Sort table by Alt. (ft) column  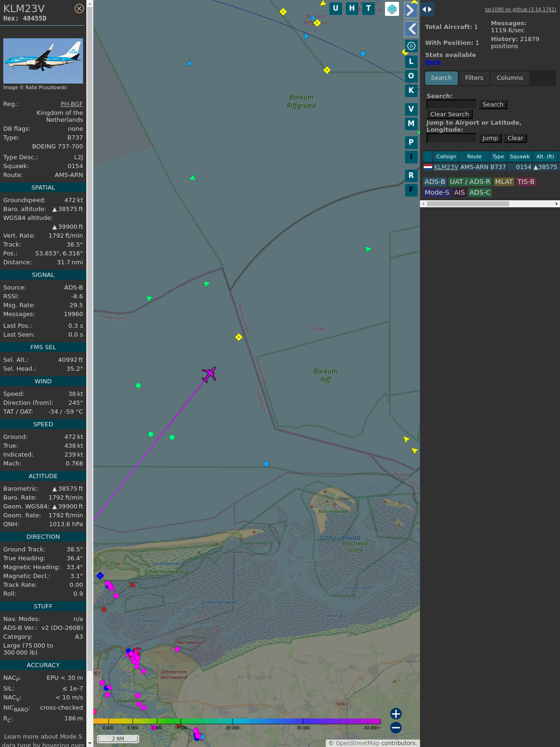coord(545,156)
